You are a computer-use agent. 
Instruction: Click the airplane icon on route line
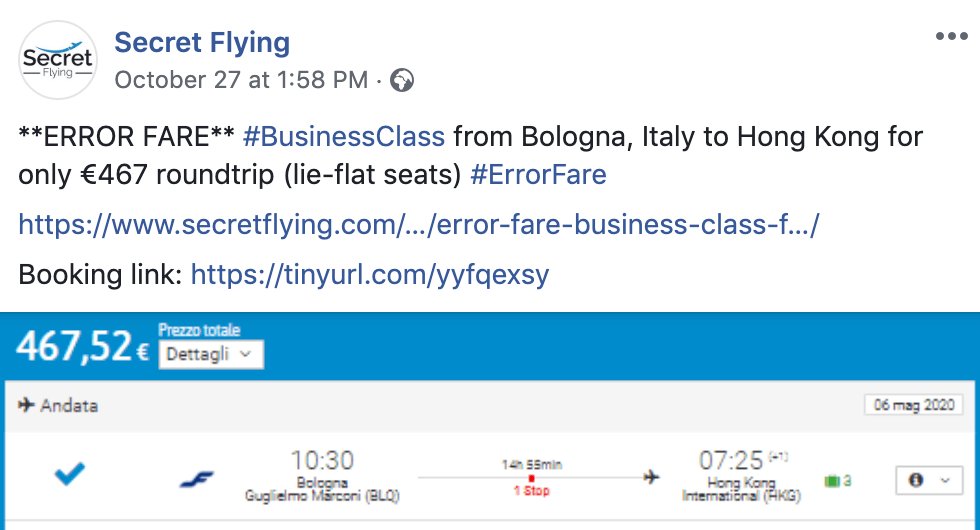point(651,478)
